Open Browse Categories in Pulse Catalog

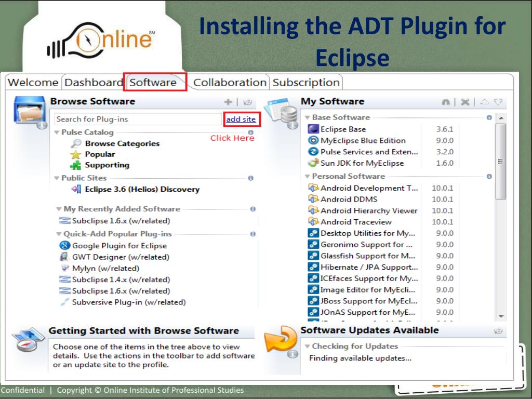[x=122, y=143]
